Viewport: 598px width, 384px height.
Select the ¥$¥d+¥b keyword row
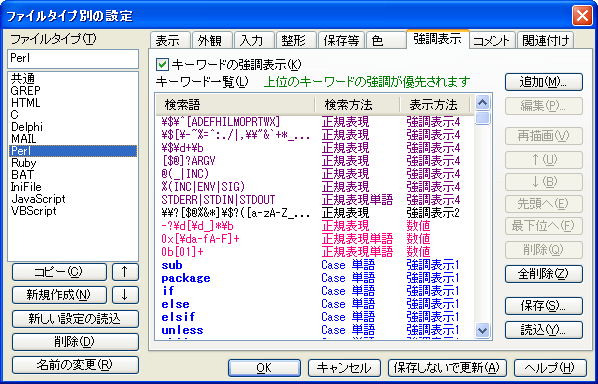315,148
